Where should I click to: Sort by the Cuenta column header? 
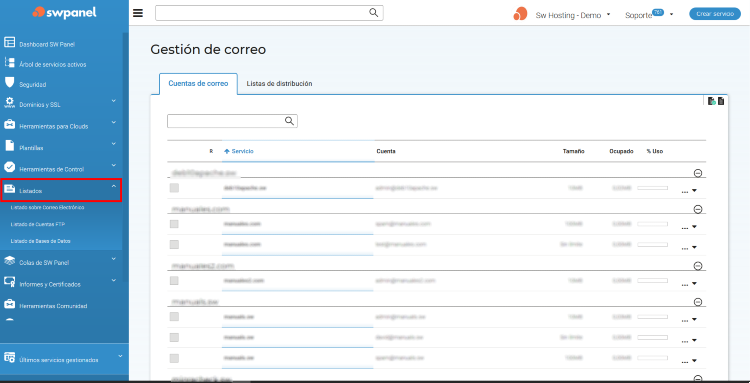tap(386, 151)
